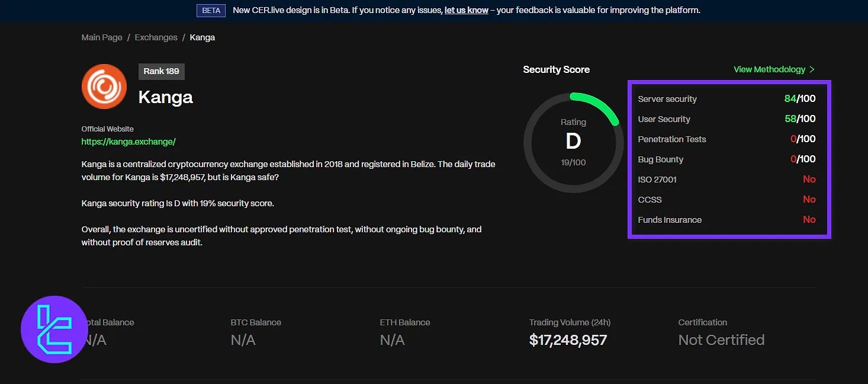Screen dimensions: 868x384
Task: Select the ISO 27001 label
Action: tap(657, 180)
